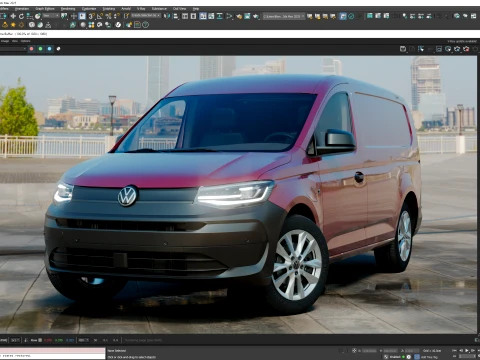
Task: Toggle the green channel in frame buffer
Action: [41, 49]
